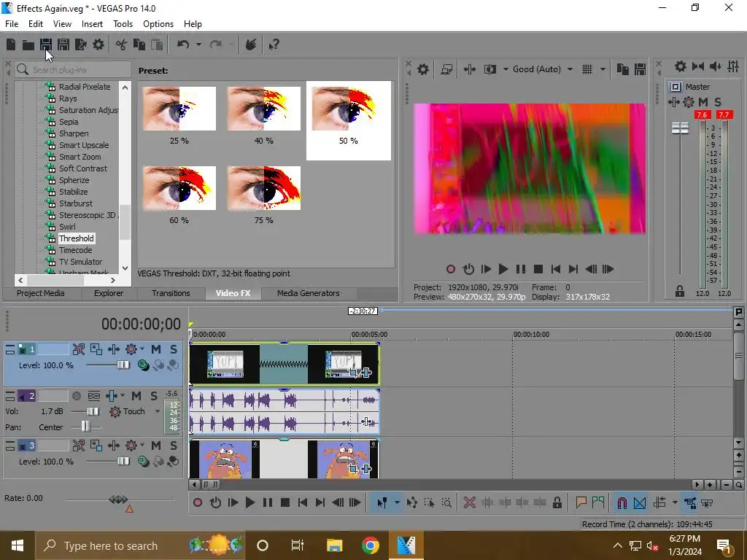Save preview snapshot to file

pos(640,69)
